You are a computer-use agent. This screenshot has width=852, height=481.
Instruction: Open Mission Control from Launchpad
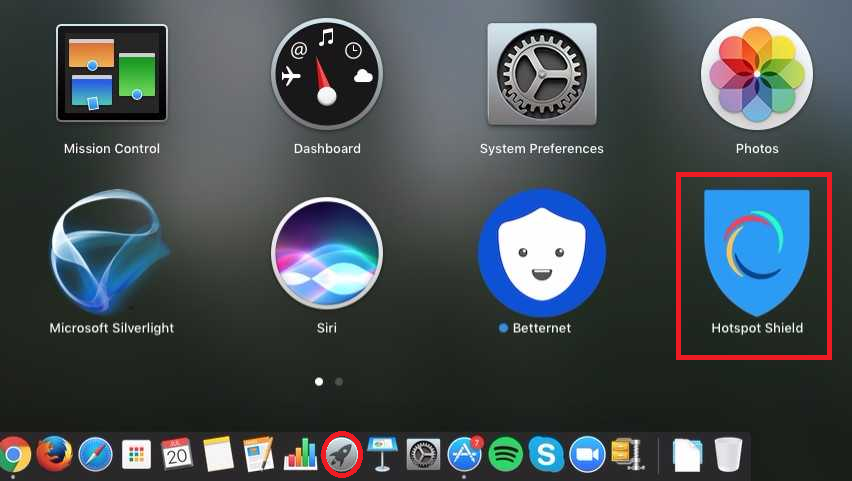112,73
